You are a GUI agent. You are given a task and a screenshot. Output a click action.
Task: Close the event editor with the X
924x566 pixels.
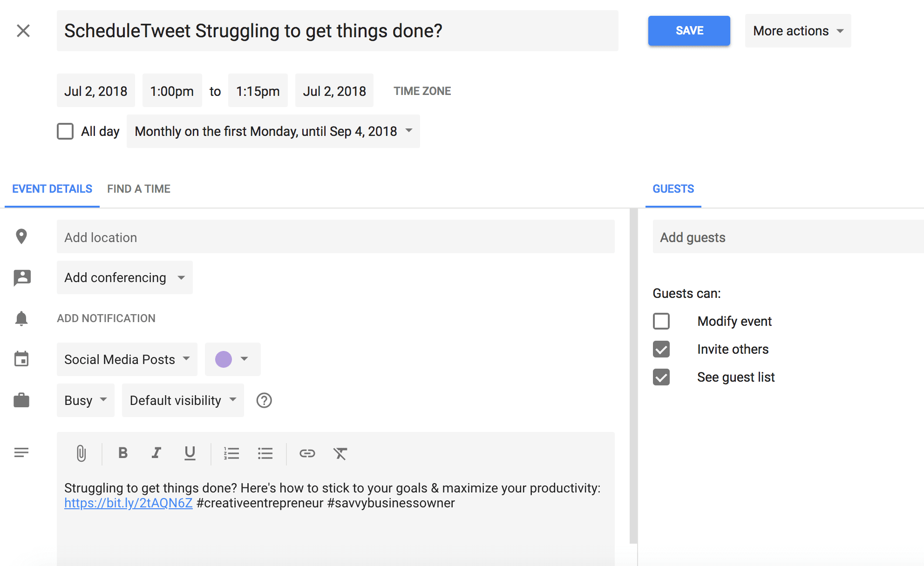pos(23,31)
